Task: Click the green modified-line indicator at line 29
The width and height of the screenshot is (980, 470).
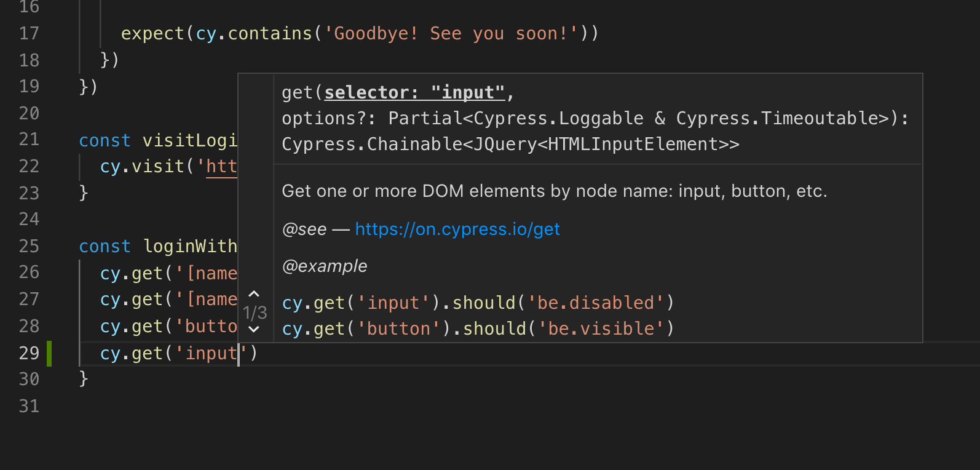Action: (x=49, y=353)
